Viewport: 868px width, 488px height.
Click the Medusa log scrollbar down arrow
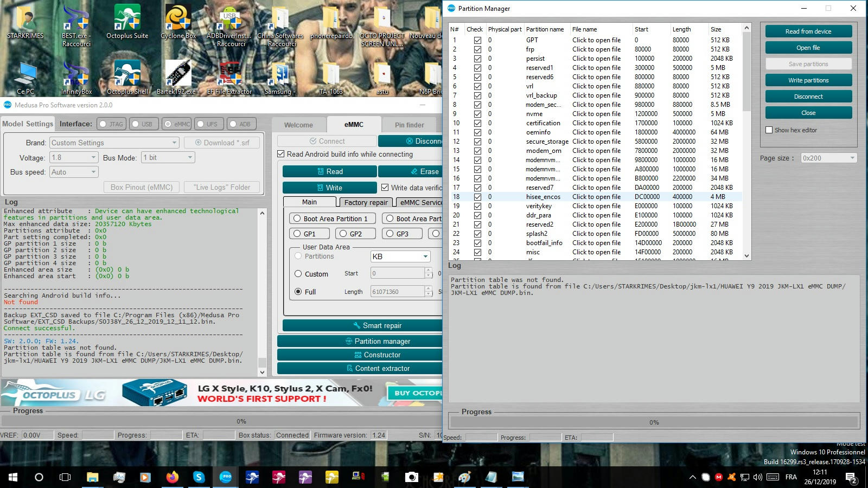[262, 372]
